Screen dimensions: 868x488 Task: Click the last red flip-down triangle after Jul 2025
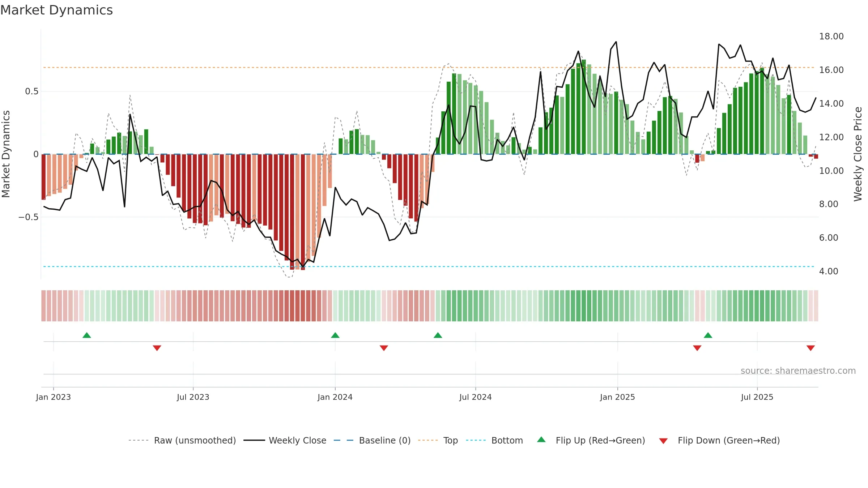811,348
